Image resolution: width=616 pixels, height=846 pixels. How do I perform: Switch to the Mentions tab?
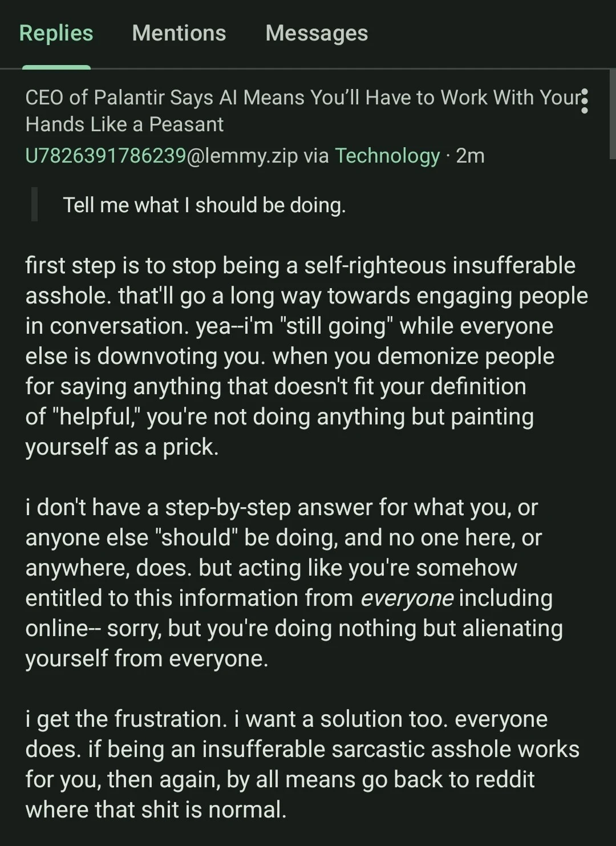coord(179,33)
